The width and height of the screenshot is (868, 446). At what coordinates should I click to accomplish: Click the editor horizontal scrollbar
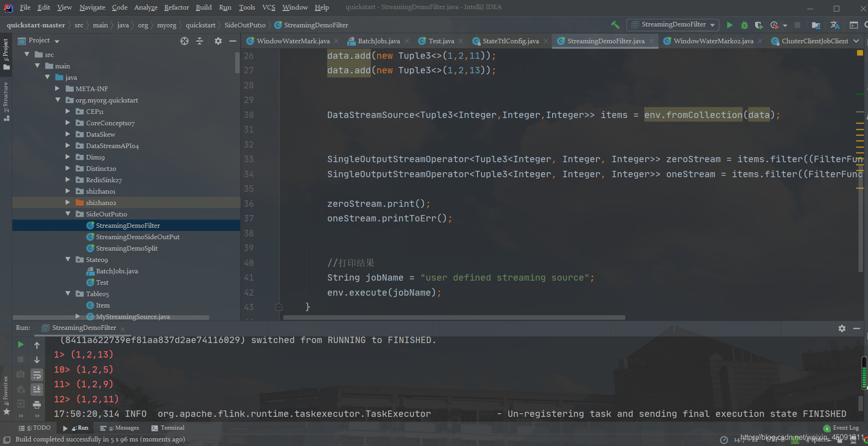click(454, 318)
